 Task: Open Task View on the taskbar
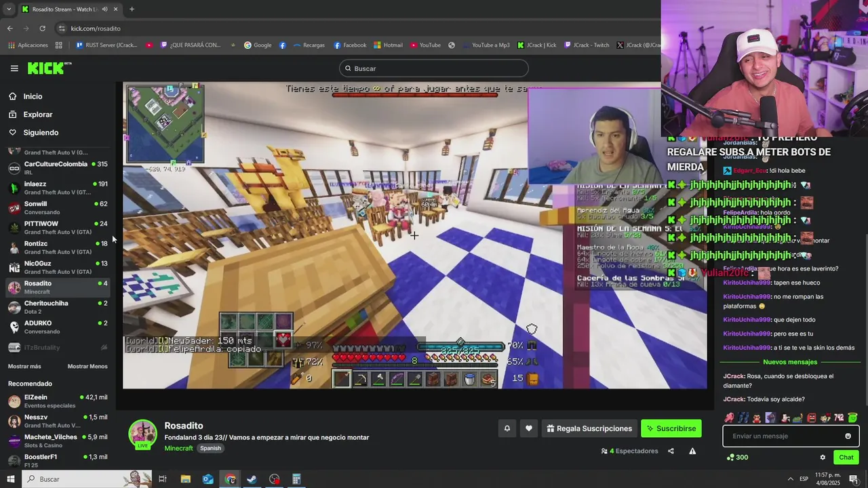click(163, 479)
